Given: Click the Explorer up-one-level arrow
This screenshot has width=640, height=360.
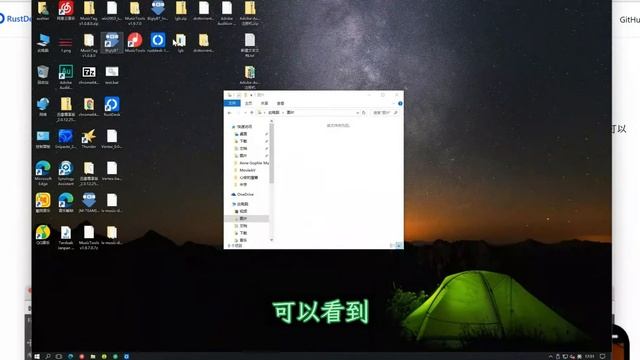Looking at the screenshot, I should 252,113.
